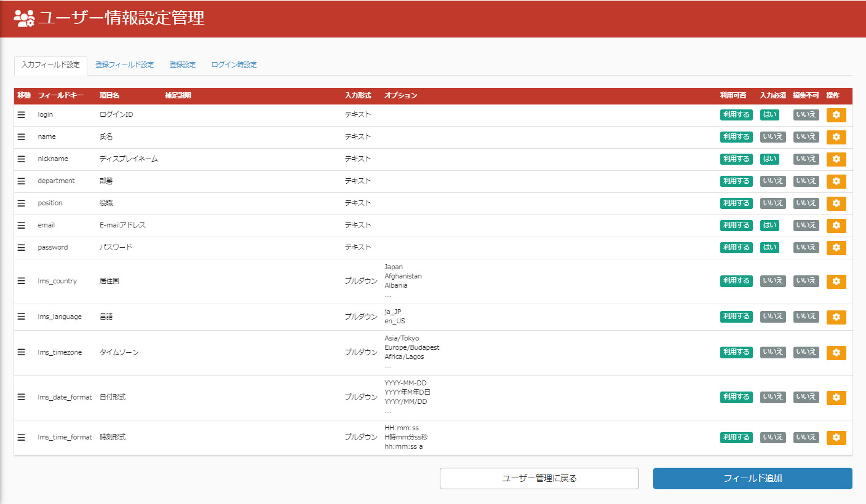The width and height of the screenshot is (866, 504).
Task: Switch to 登録フィールド設定 tab
Action: pyautogui.click(x=124, y=65)
